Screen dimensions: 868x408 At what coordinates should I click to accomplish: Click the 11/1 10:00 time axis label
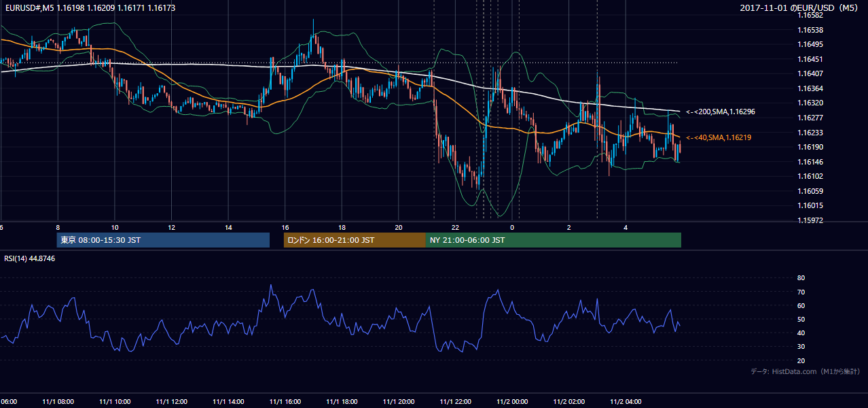point(115,402)
